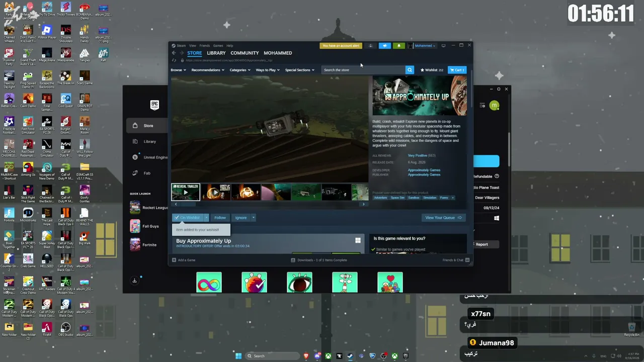644x362 pixels.
Task: Click the Follow button
Action: point(220,218)
